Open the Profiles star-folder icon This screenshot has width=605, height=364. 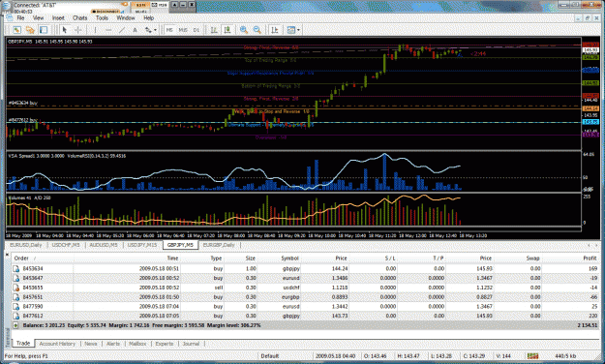point(30,30)
